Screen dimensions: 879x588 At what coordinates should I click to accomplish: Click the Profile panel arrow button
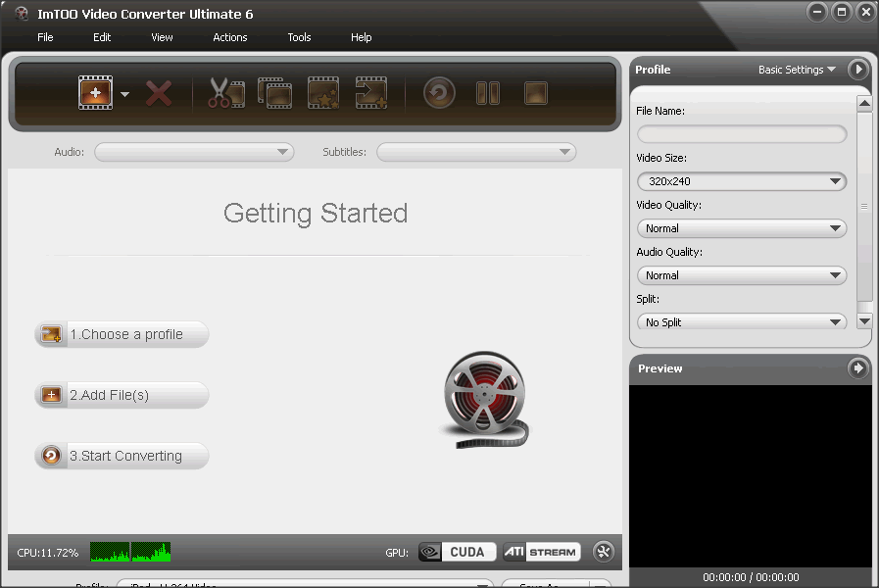click(x=857, y=70)
